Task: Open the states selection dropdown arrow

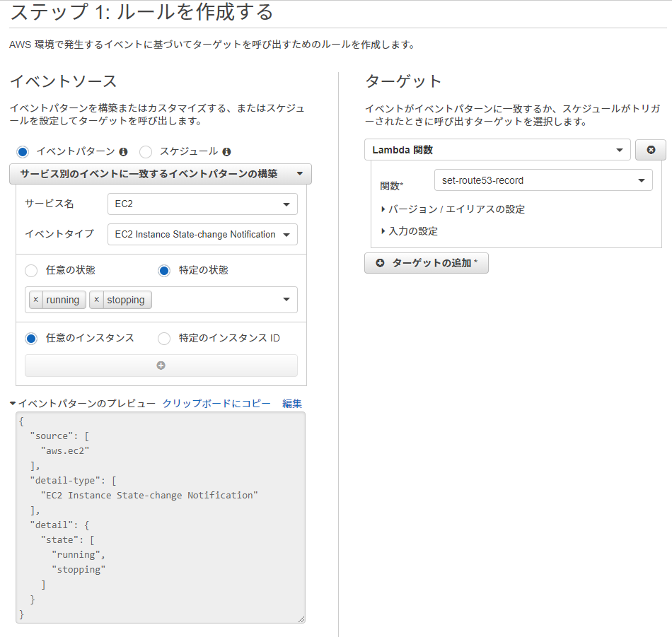Action: coord(286,300)
